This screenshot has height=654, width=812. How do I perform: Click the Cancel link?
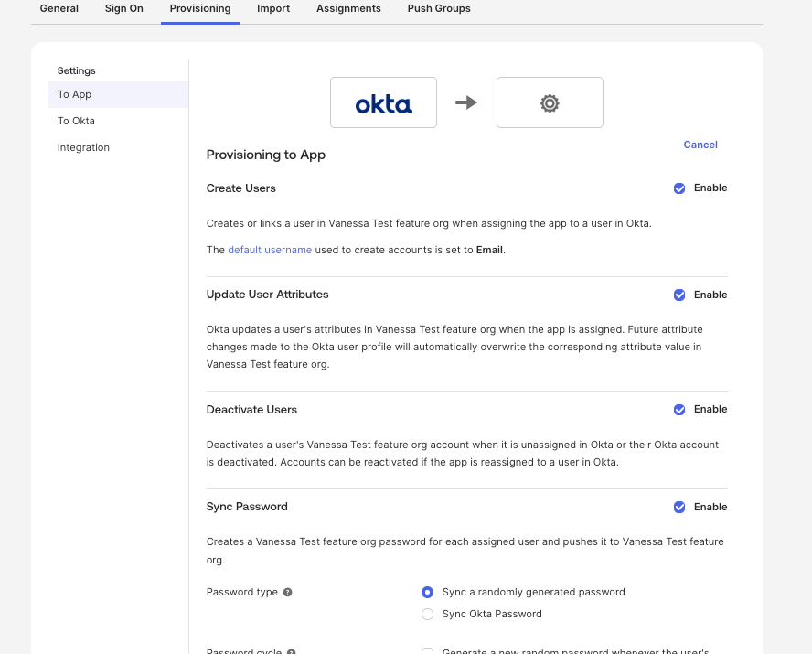[x=700, y=145]
